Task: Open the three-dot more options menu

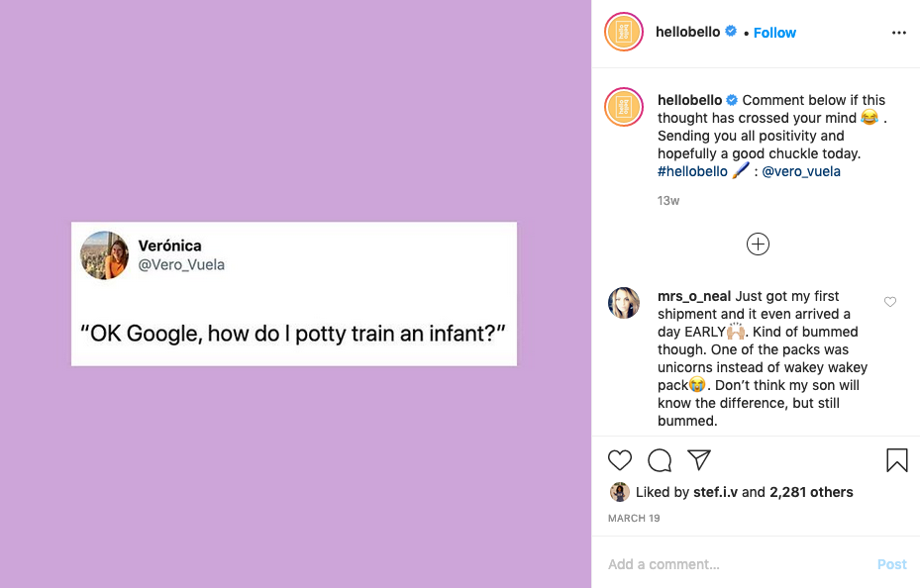Action: pyautogui.click(x=898, y=33)
